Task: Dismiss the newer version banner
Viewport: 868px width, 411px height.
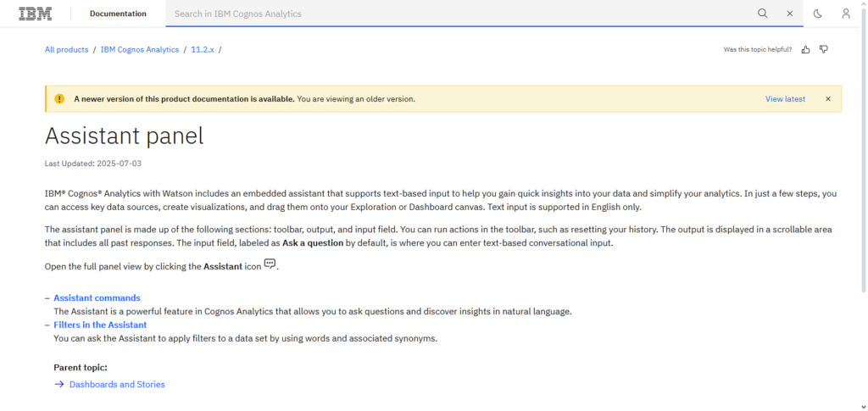Action: pyautogui.click(x=828, y=99)
